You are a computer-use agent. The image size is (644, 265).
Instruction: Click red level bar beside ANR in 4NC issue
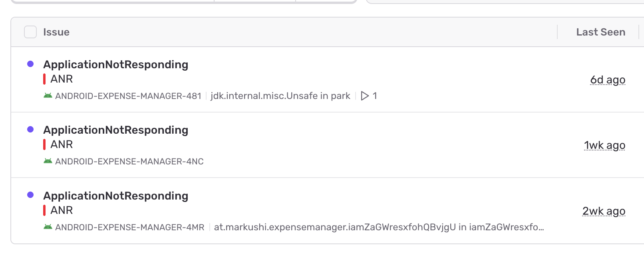[44, 144]
